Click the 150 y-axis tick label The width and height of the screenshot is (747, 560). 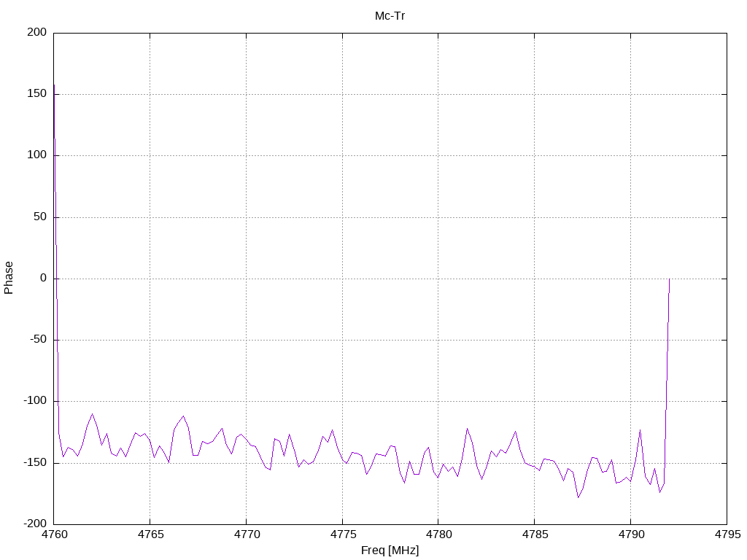click(37, 94)
